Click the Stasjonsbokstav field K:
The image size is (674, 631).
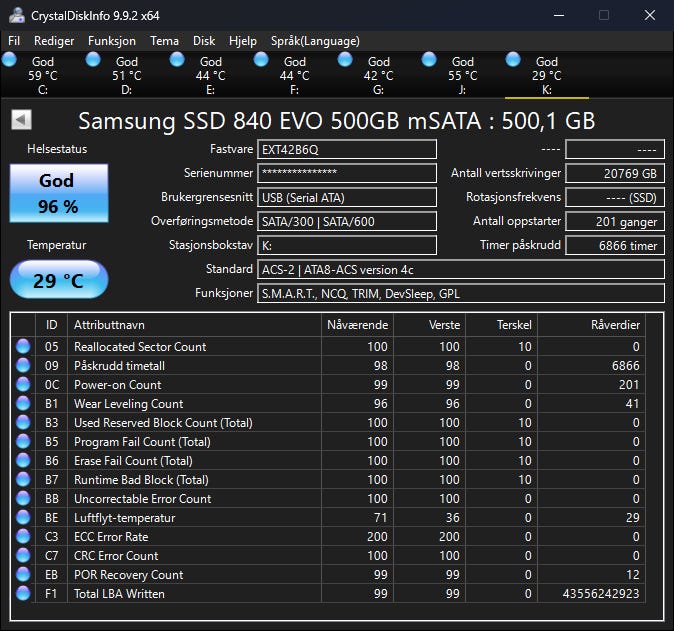click(347, 245)
